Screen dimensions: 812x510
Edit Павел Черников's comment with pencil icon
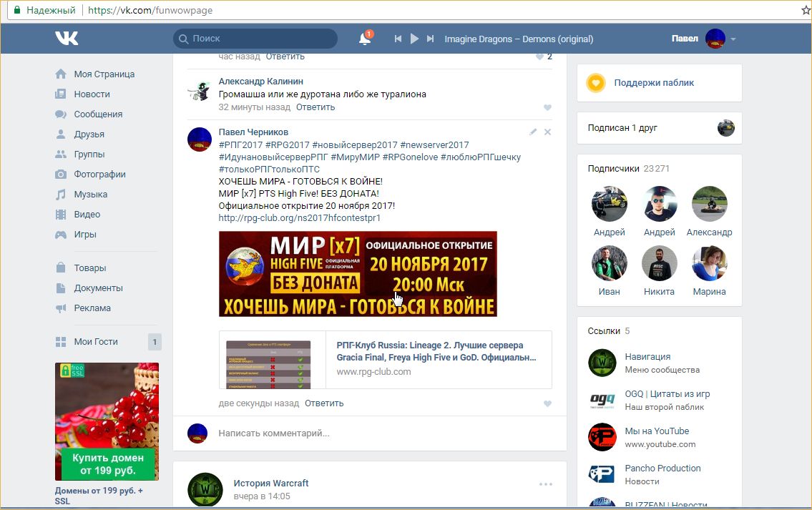[532, 132]
